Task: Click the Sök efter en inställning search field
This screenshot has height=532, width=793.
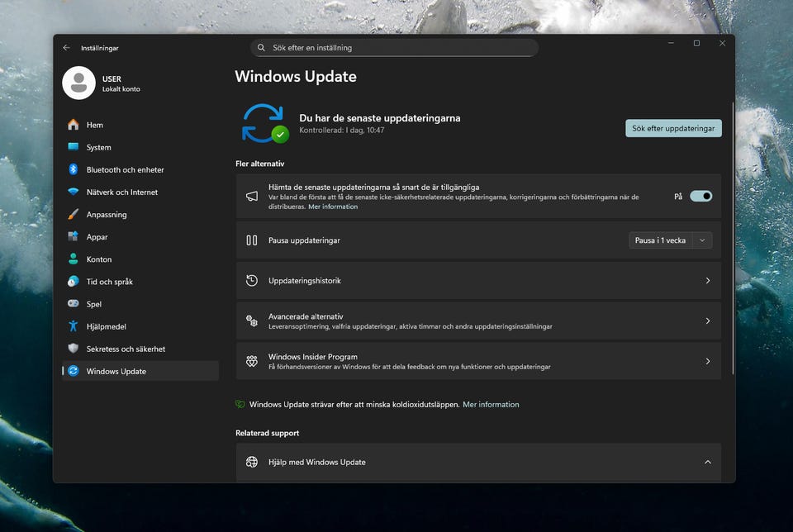Action: (x=395, y=48)
